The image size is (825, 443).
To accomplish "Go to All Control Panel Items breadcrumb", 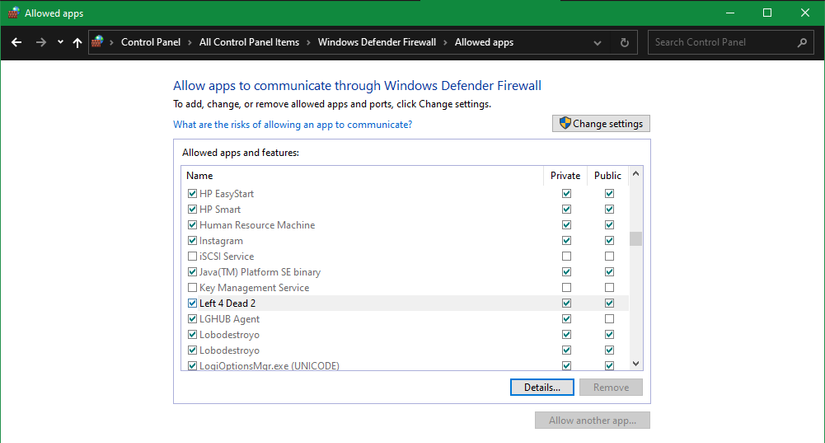I will pyautogui.click(x=249, y=43).
